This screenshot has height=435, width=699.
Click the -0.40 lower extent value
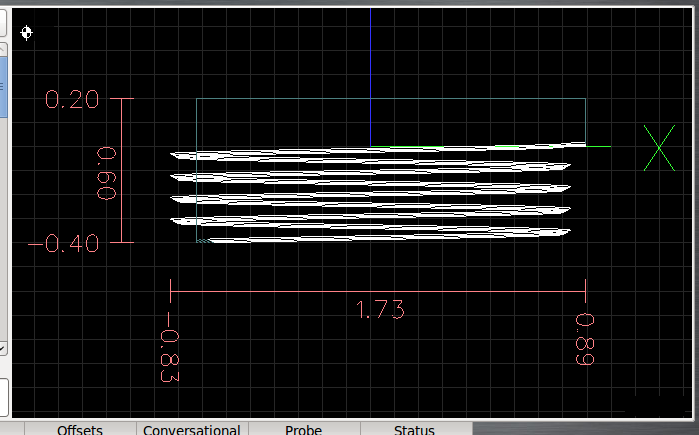pos(63,243)
